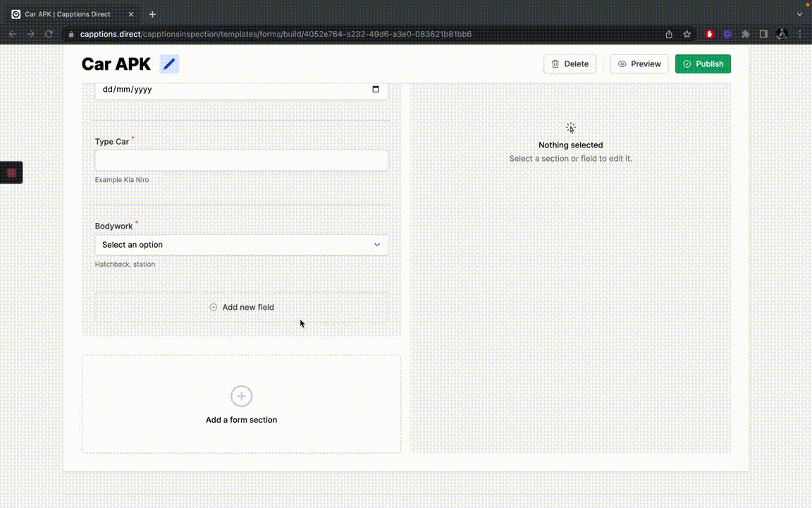This screenshot has height=508, width=812.
Task: Open the browser three-dot menu
Action: [x=799, y=34]
